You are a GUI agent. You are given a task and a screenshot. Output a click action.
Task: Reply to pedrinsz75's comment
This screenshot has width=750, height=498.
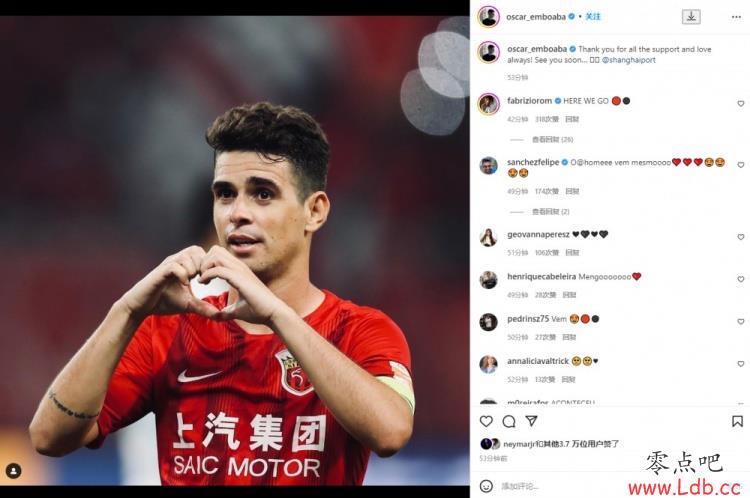click(x=569, y=337)
